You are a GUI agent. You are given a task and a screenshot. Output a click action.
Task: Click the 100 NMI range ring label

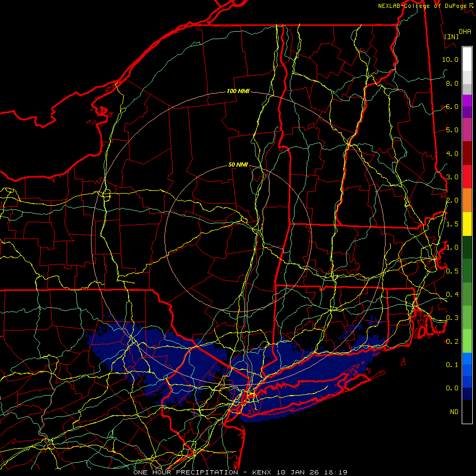coord(238,91)
